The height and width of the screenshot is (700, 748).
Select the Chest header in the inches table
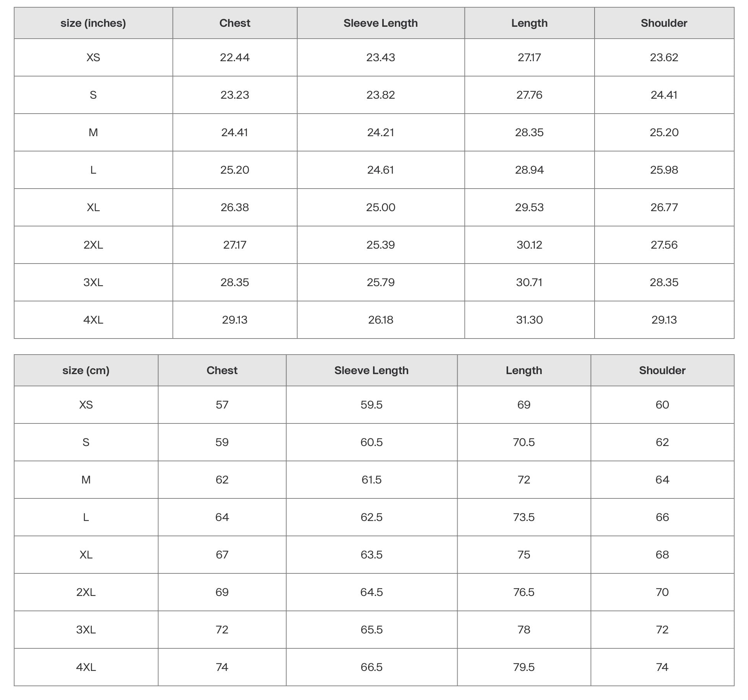(235, 23)
